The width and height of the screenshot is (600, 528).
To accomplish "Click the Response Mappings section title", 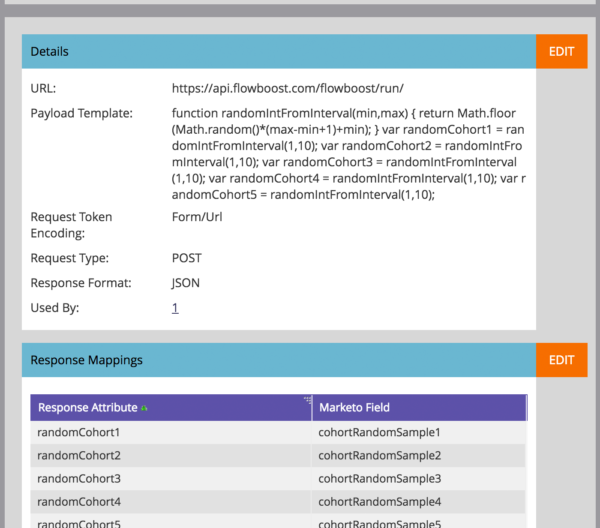I will click(x=86, y=360).
